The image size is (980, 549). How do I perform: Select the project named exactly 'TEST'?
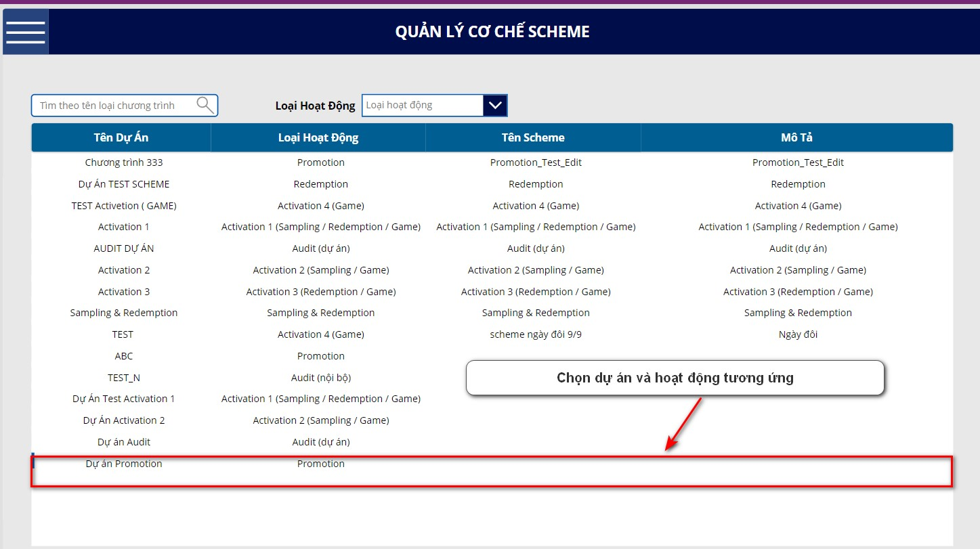(123, 334)
